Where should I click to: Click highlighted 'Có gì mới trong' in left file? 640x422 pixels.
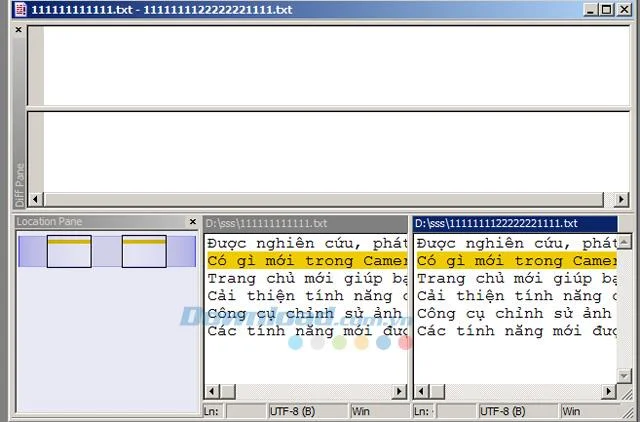(307, 260)
